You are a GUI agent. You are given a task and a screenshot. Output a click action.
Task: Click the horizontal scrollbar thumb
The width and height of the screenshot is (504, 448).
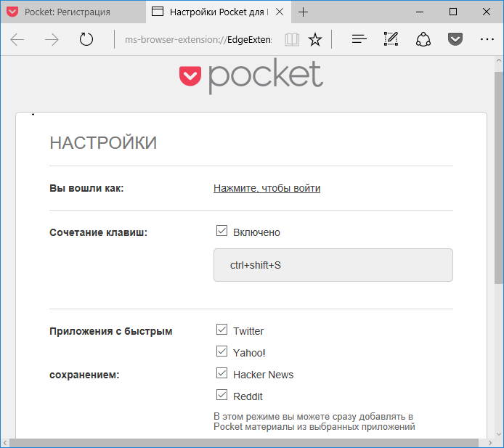click(x=244, y=443)
